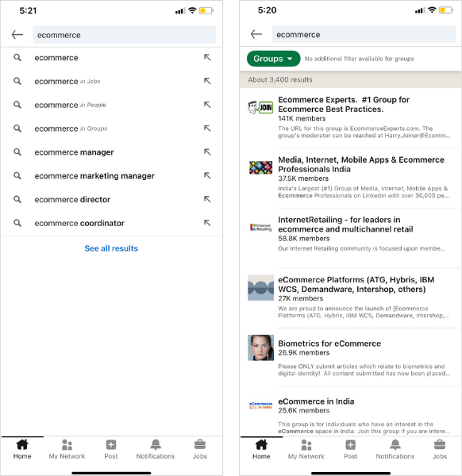Select suggestion ecommerce in Jobs
Image resolution: width=462 pixels, height=476 pixels.
[111, 81]
